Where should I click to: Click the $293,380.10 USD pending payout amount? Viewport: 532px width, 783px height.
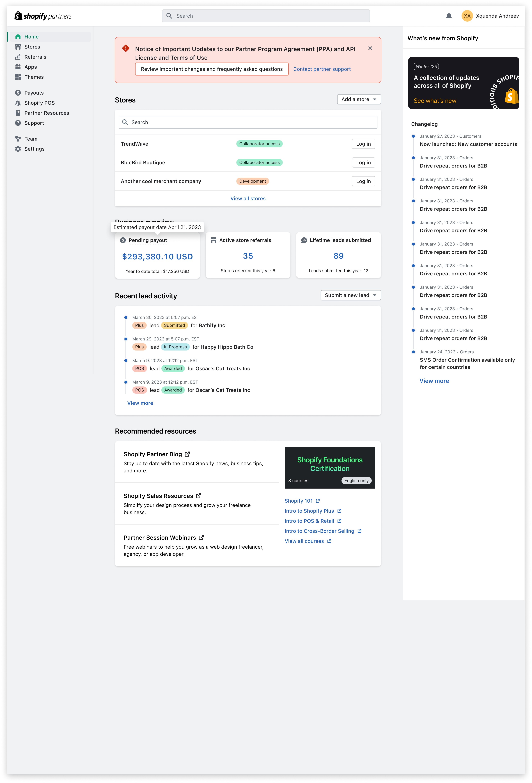(157, 257)
